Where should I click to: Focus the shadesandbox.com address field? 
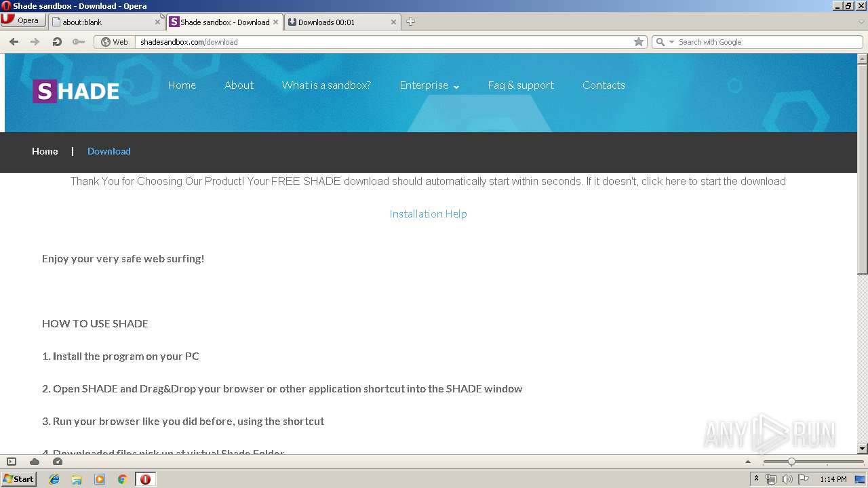coord(383,41)
